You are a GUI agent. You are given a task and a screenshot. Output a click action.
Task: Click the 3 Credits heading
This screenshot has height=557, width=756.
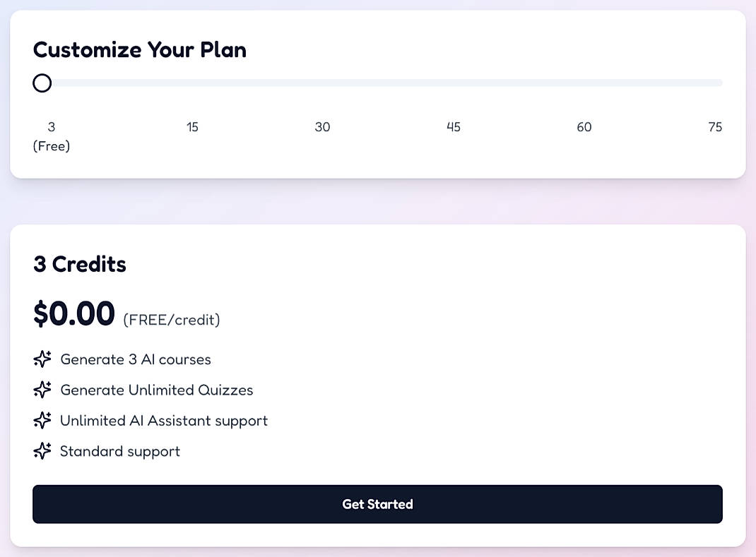[x=79, y=264]
